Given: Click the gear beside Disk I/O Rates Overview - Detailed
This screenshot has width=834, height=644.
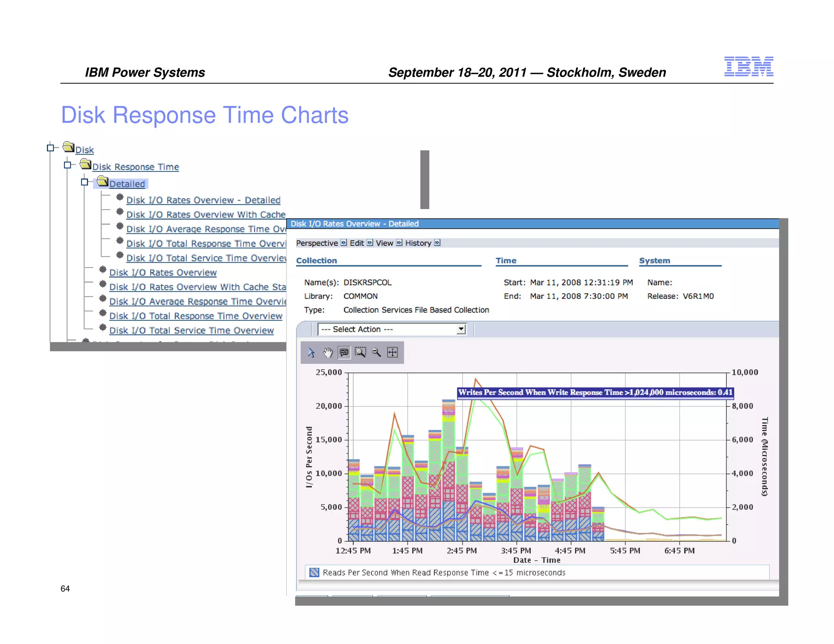Looking at the screenshot, I should [120, 197].
